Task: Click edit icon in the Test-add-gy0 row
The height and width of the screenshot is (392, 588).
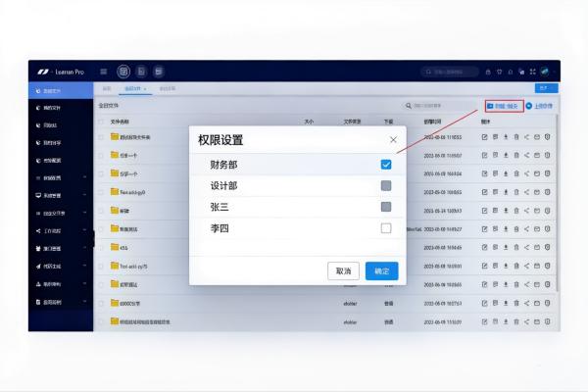Action: coord(484,192)
